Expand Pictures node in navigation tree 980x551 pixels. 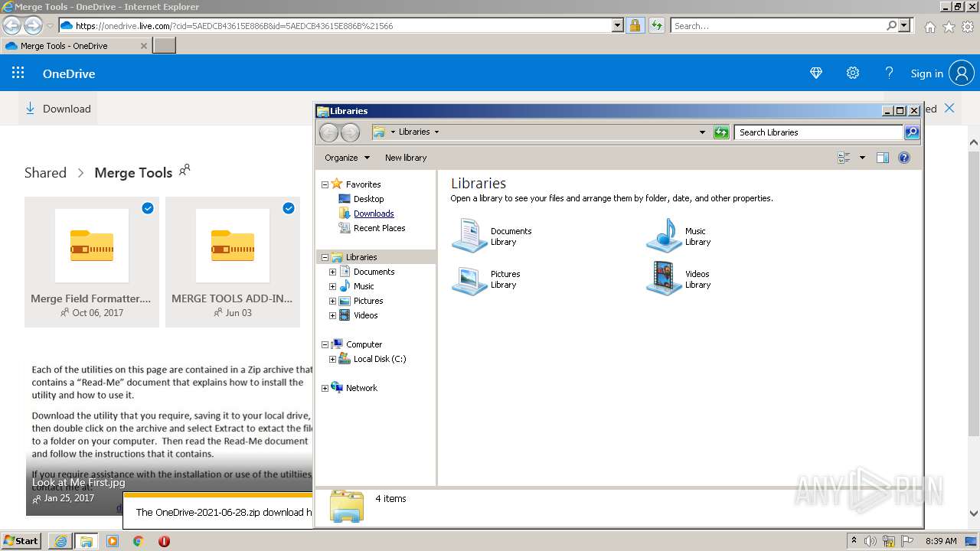tap(332, 301)
